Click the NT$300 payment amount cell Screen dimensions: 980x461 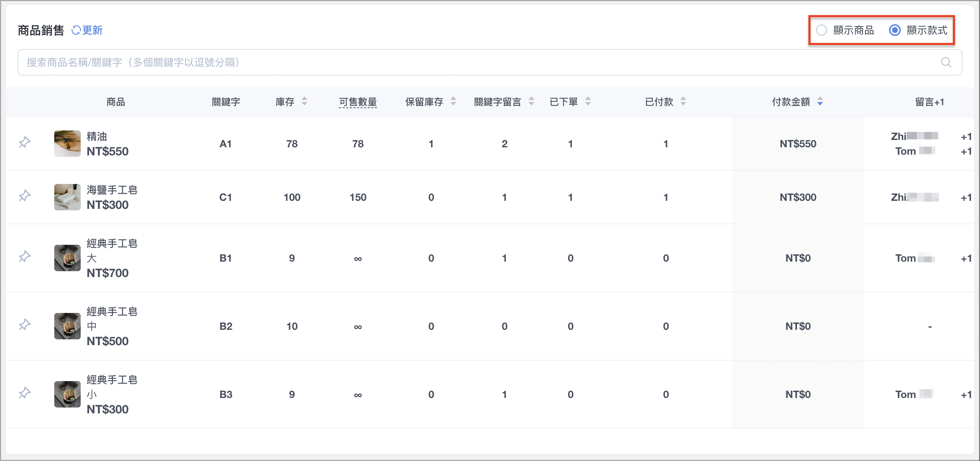798,197
